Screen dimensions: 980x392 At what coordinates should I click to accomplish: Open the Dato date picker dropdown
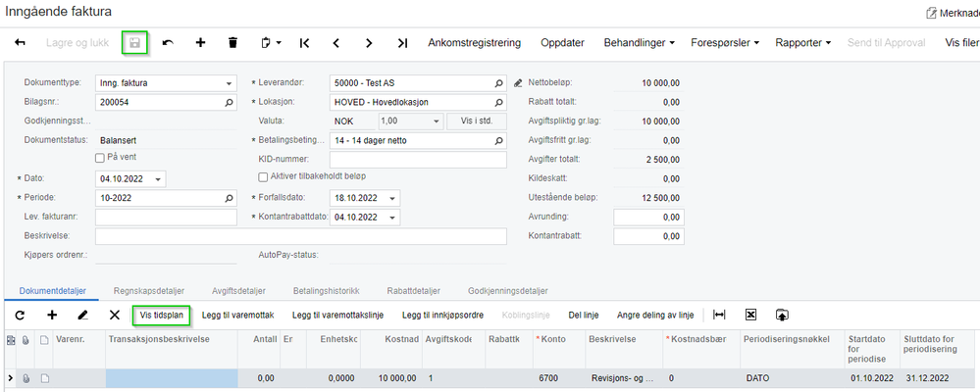coord(158,179)
